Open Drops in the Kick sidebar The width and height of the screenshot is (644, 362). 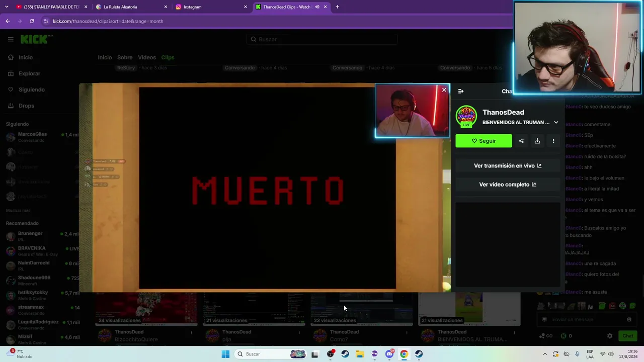point(21,106)
